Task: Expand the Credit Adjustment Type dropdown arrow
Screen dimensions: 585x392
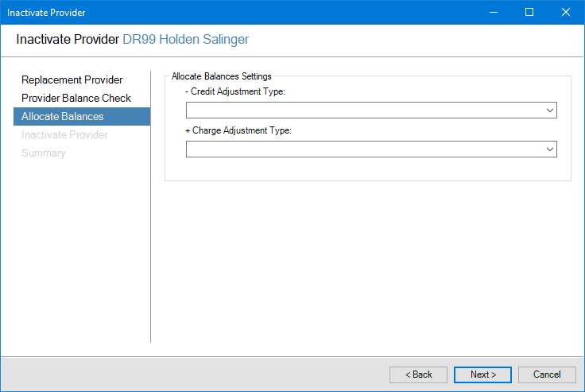Action: 549,111
